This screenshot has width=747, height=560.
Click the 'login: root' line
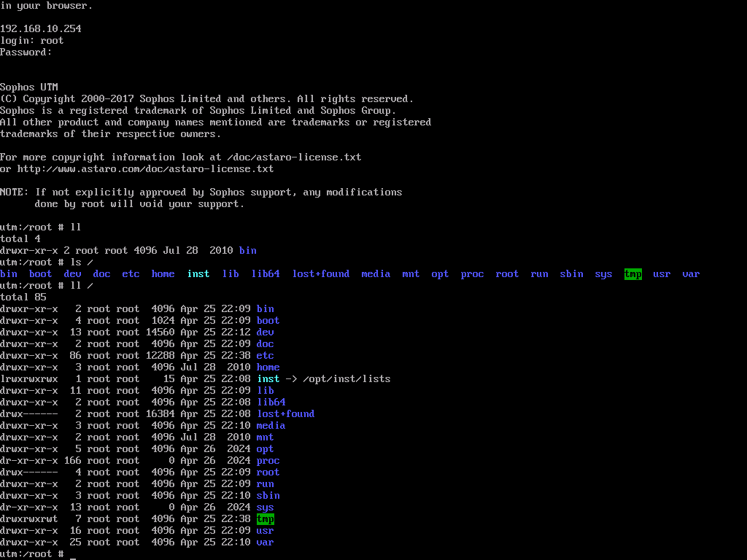click(x=32, y=41)
